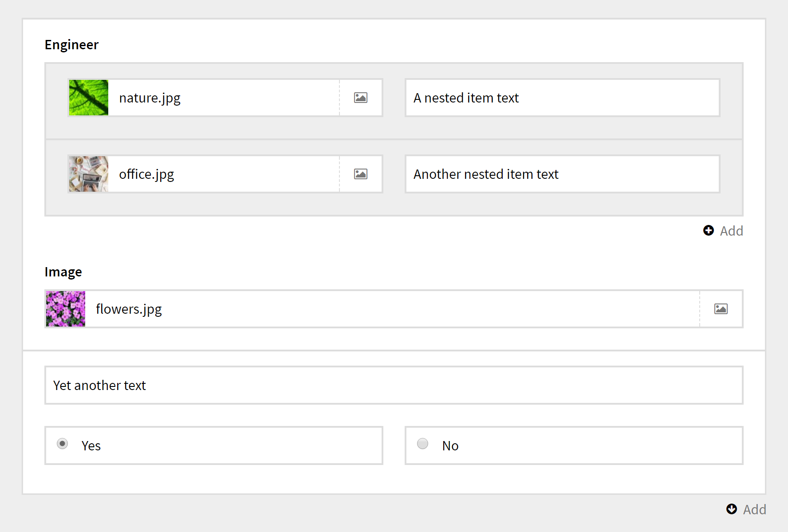The width and height of the screenshot is (788, 532).
Task: Open the purple flowers thumbnail preview
Action: click(x=66, y=309)
